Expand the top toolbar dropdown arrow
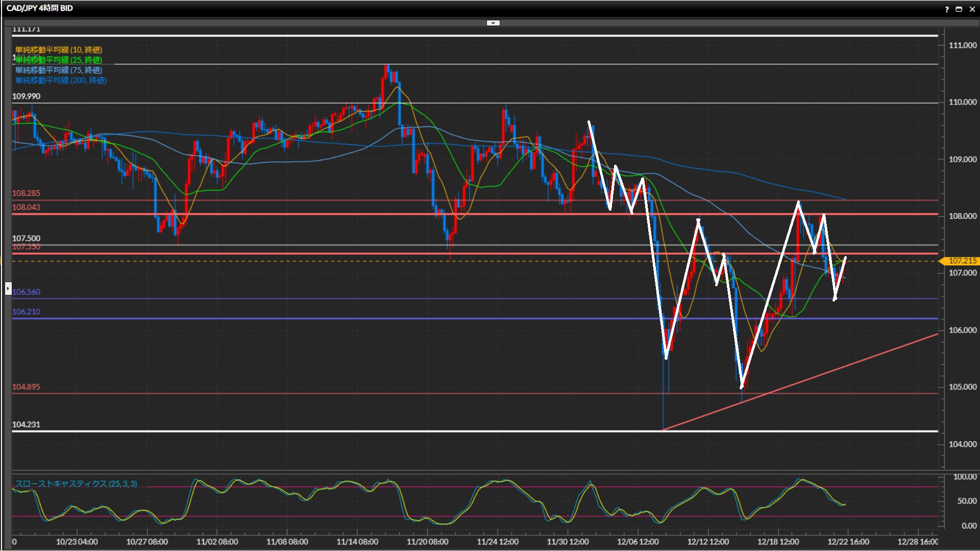Image resolution: width=980 pixels, height=551 pixels. tap(493, 23)
